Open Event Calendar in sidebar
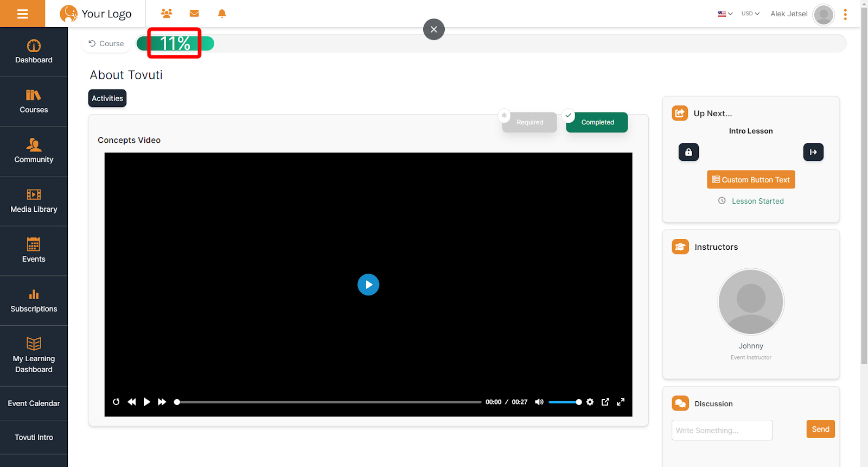This screenshot has height=467, width=868. coord(34,403)
